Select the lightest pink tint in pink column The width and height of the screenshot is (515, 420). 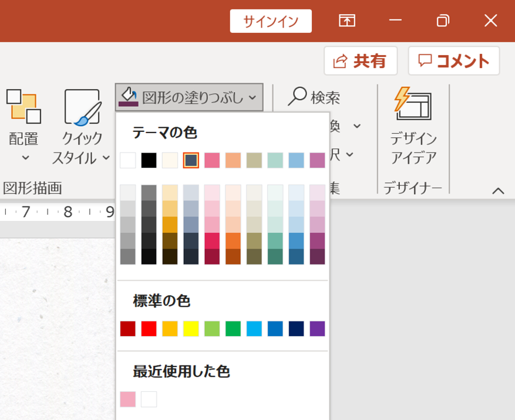(212, 192)
